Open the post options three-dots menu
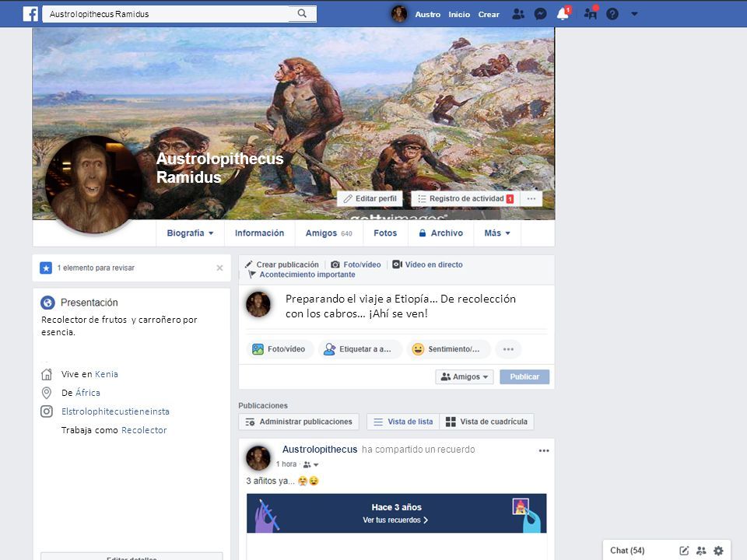 pos(544,450)
